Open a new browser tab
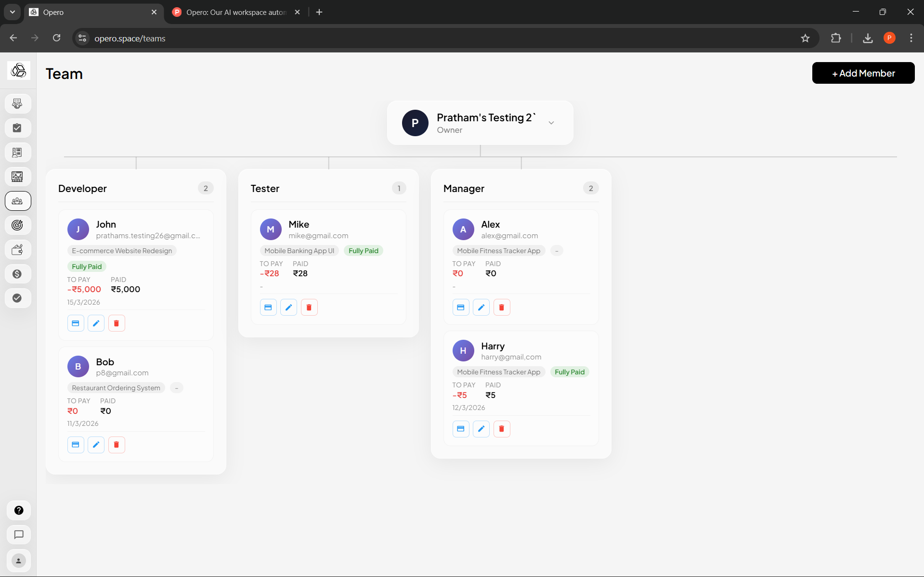 point(319,12)
